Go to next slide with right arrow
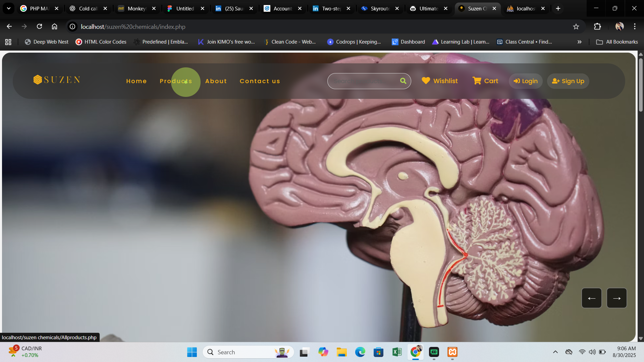Screen dimensions: 644x362 (x=616, y=298)
